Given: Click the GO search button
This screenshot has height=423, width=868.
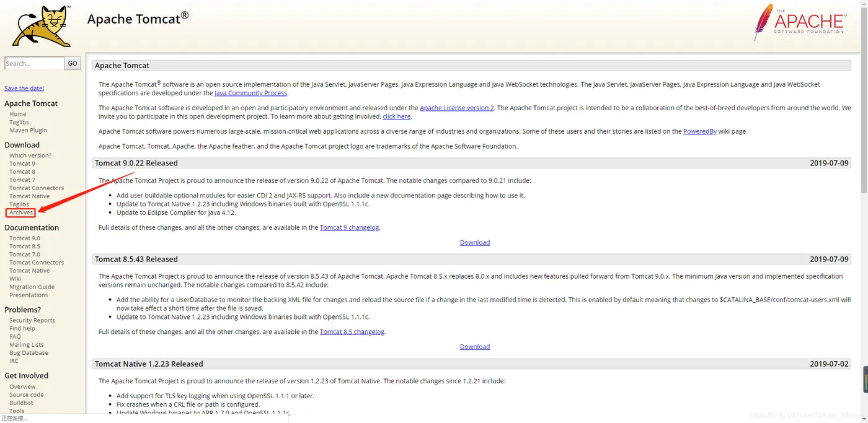Looking at the screenshot, I should pyautogui.click(x=73, y=63).
